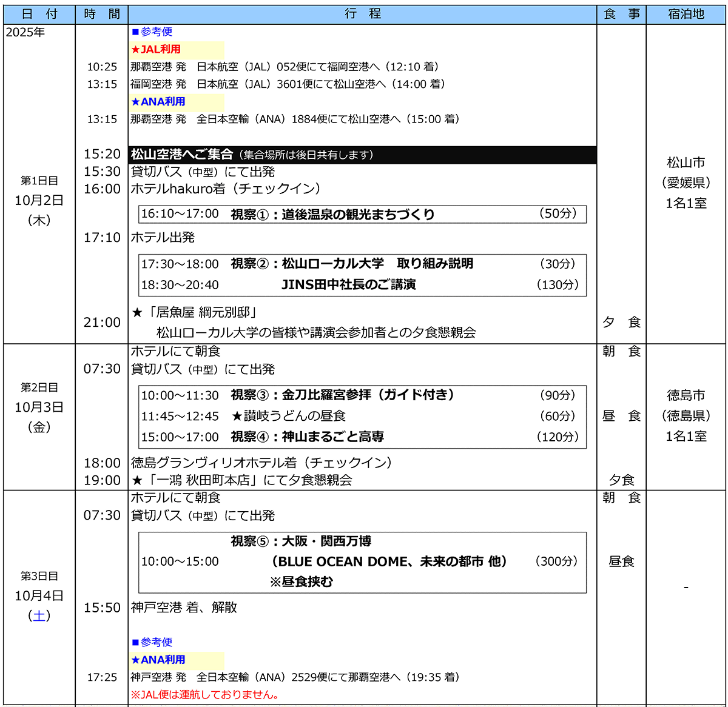
Task: Click the top ★ANA利用 label under JAL flights
Action: 159,102
